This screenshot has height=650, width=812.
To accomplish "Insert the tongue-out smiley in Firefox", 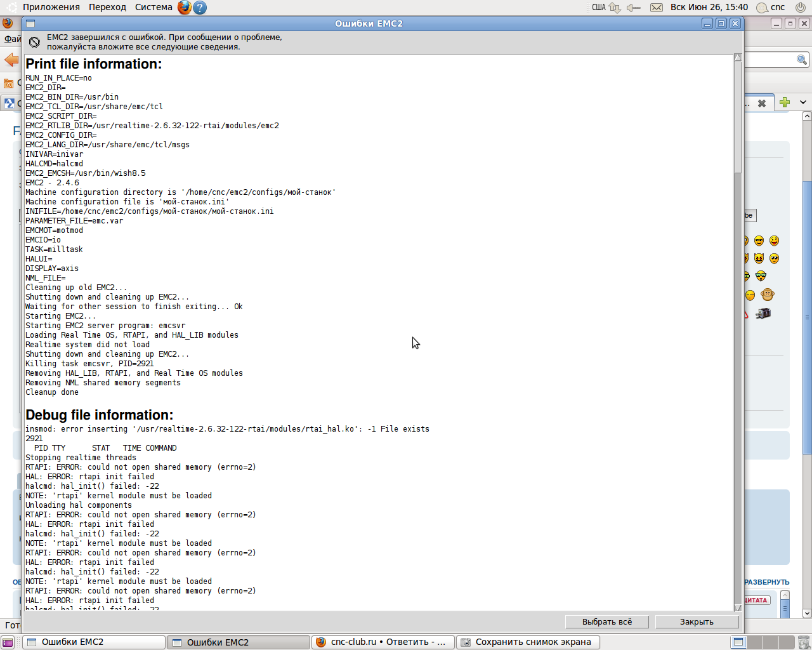I will pyautogui.click(x=774, y=241).
